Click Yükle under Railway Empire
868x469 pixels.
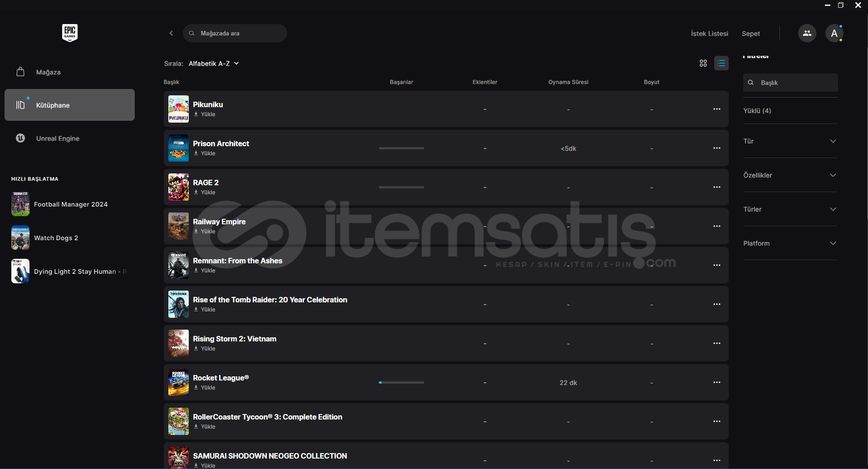(x=205, y=232)
